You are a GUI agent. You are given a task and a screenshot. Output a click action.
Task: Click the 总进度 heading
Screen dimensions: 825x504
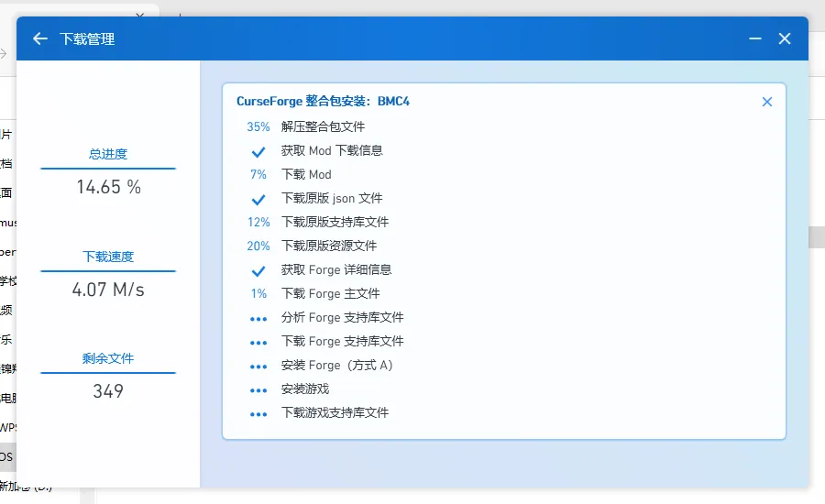tap(108, 154)
